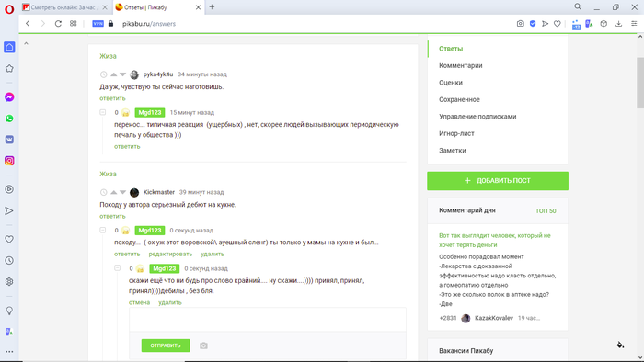Click the reply text input box
Image resolution: width=644 pixels, height=362 pixels.
coord(268,320)
